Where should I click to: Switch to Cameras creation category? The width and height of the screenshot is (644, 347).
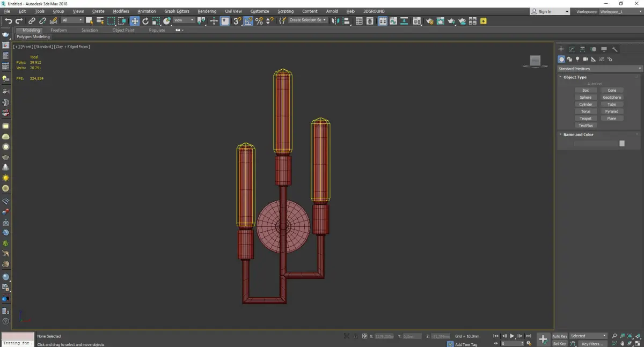pos(586,59)
